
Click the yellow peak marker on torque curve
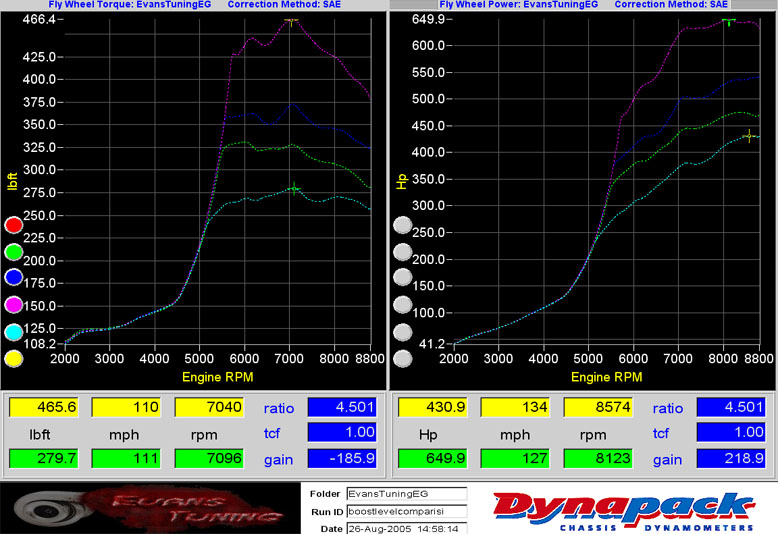tap(291, 21)
